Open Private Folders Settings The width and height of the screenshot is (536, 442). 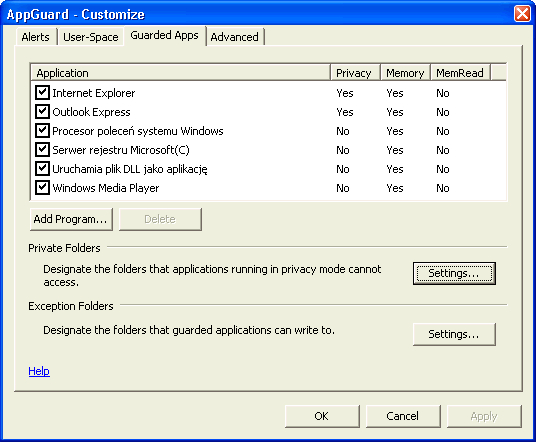coord(454,273)
